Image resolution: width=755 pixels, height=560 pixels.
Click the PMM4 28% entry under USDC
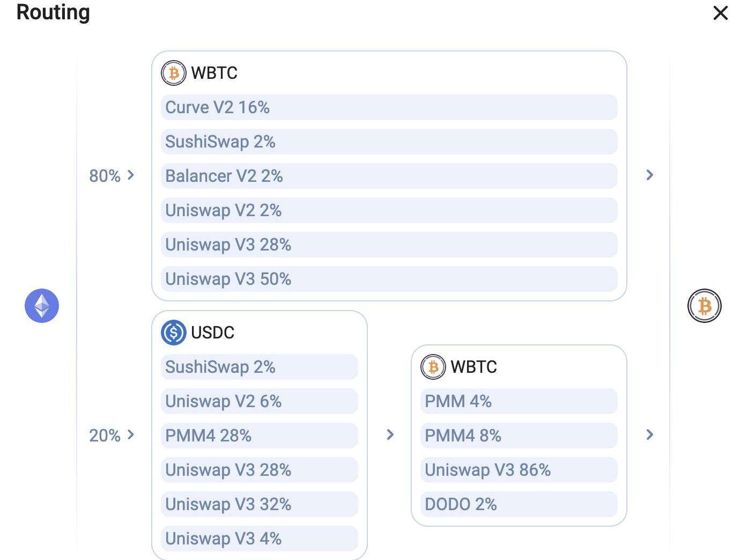point(259,436)
